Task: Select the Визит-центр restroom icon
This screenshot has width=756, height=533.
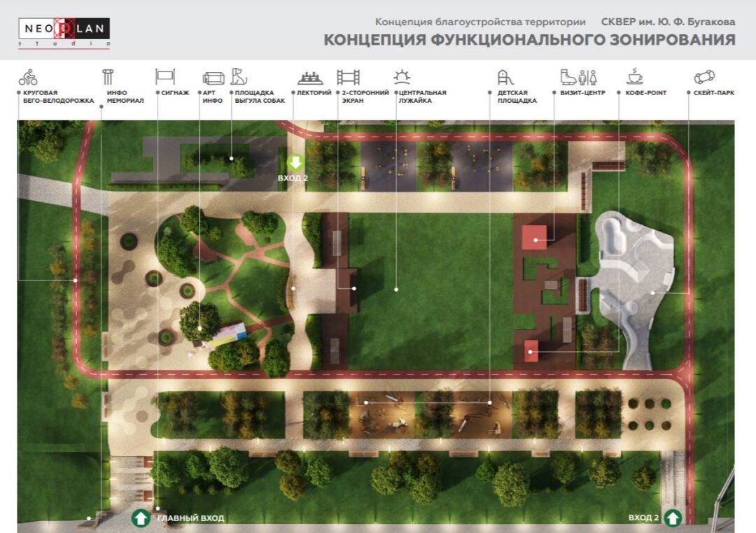Action: coord(577,77)
